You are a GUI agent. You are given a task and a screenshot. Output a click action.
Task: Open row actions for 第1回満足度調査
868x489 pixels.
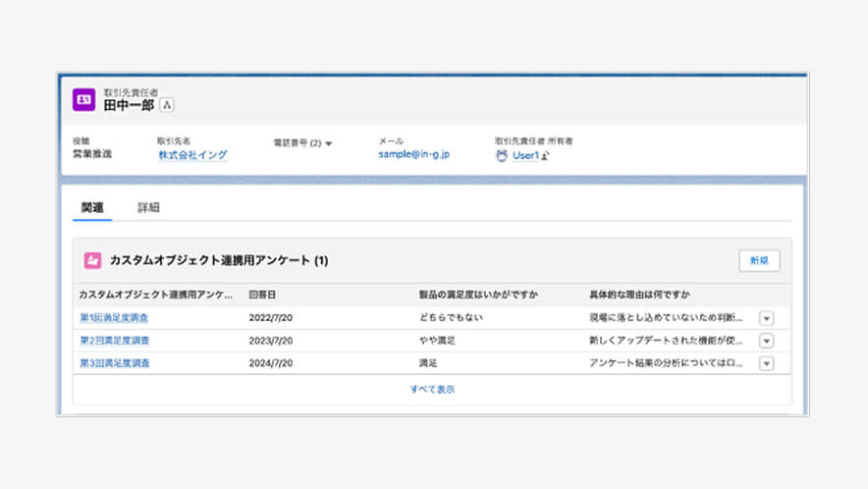pos(767,318)
